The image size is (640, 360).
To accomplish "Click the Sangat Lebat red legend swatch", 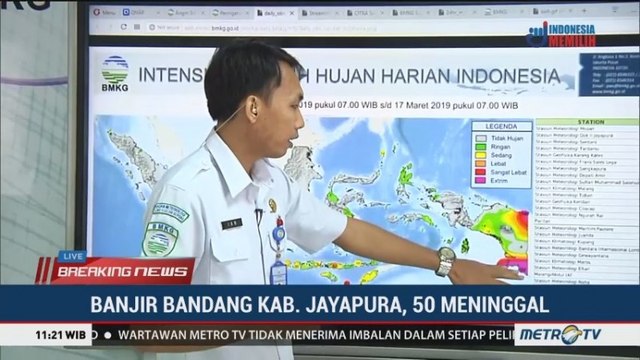I will (x=481, y=172).
